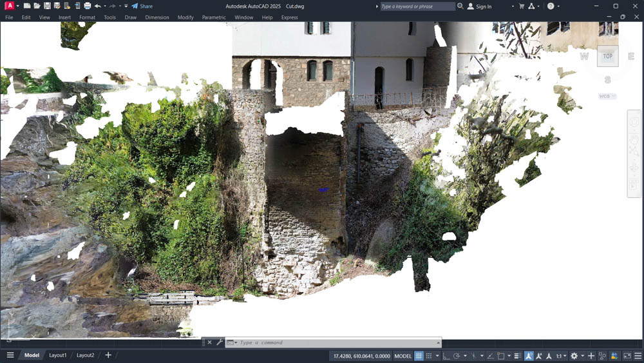Screen dimensions: 644x363
Task: Click E direction on ViewCube compass
Action: tap(631, 56)
